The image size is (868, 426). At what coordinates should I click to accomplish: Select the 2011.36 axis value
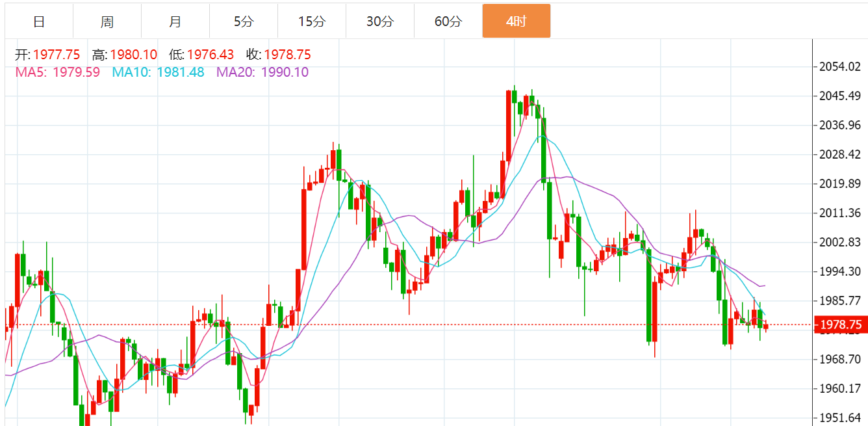coord(841,213)
